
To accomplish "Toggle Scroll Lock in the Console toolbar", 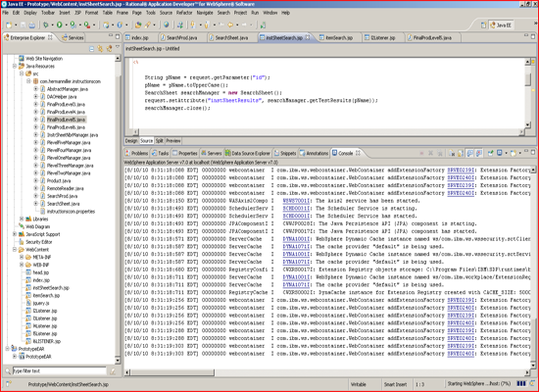I will click(461, 153).
